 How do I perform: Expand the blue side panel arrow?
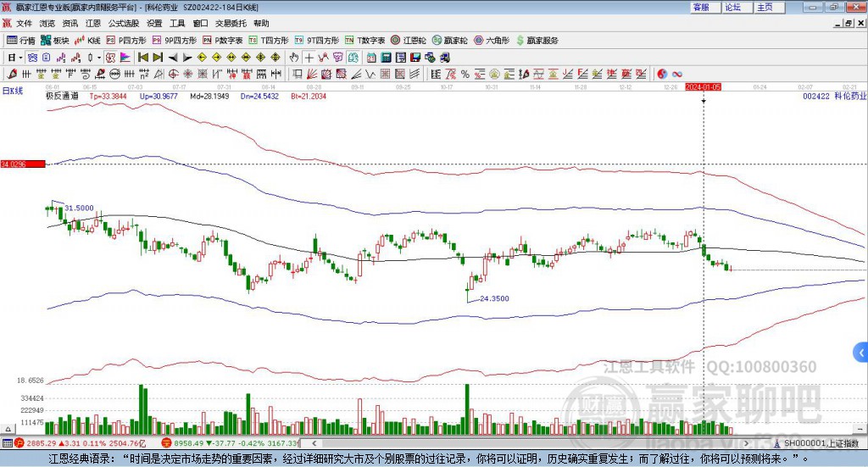tap(861, 353)
